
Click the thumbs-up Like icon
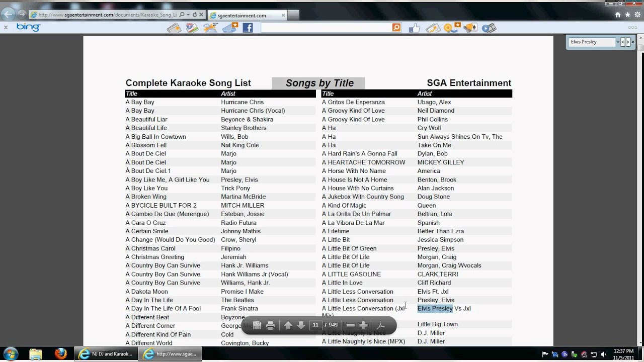pyautogui.click(x=415, y=28)
